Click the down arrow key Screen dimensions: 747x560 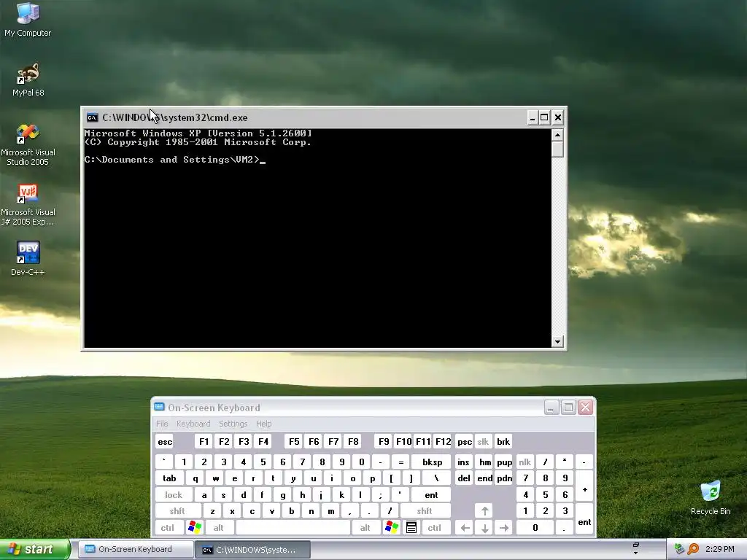click(x=484, y=528)
